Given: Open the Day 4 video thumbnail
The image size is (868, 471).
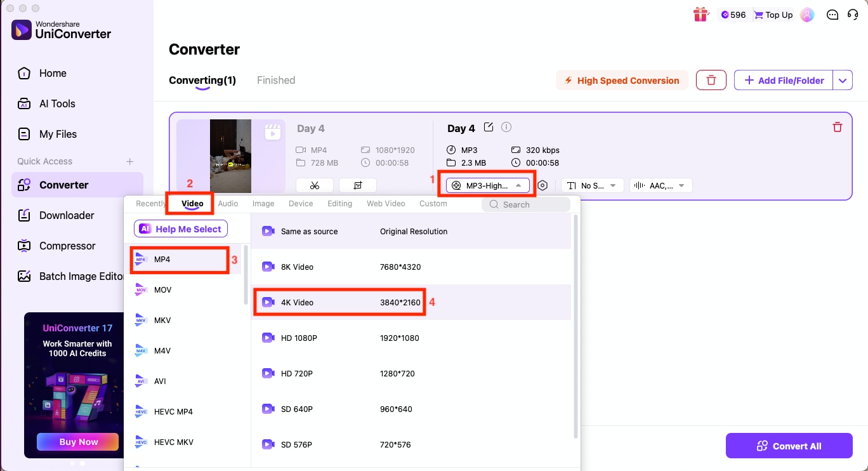Looking at the screenshot, I should [x=230, y=156].
